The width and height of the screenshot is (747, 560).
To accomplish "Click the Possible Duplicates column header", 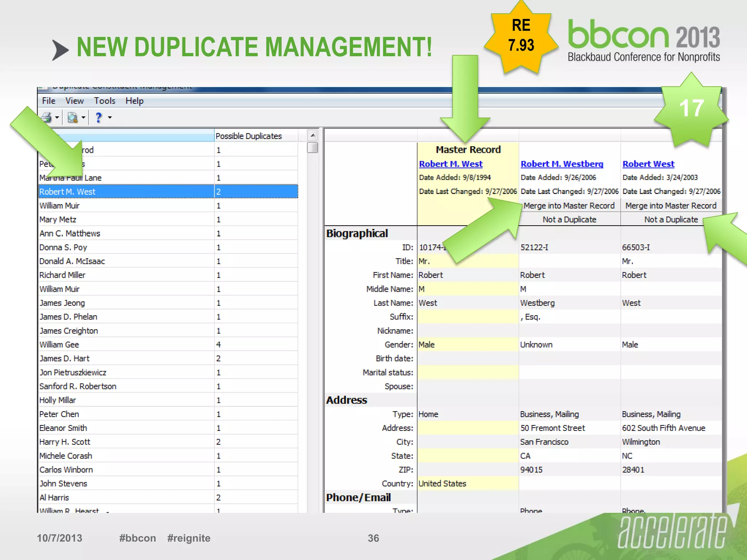I will coord(256,136).
